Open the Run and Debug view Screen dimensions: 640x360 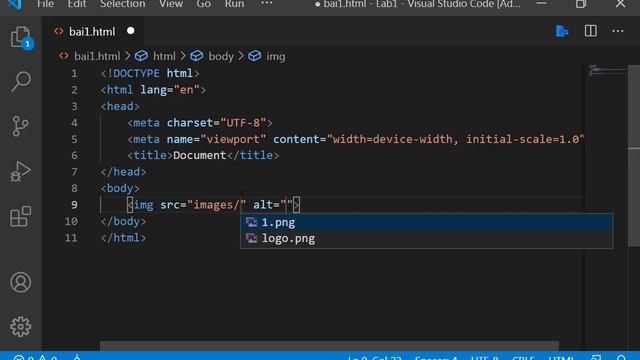(x=20, y=171)
